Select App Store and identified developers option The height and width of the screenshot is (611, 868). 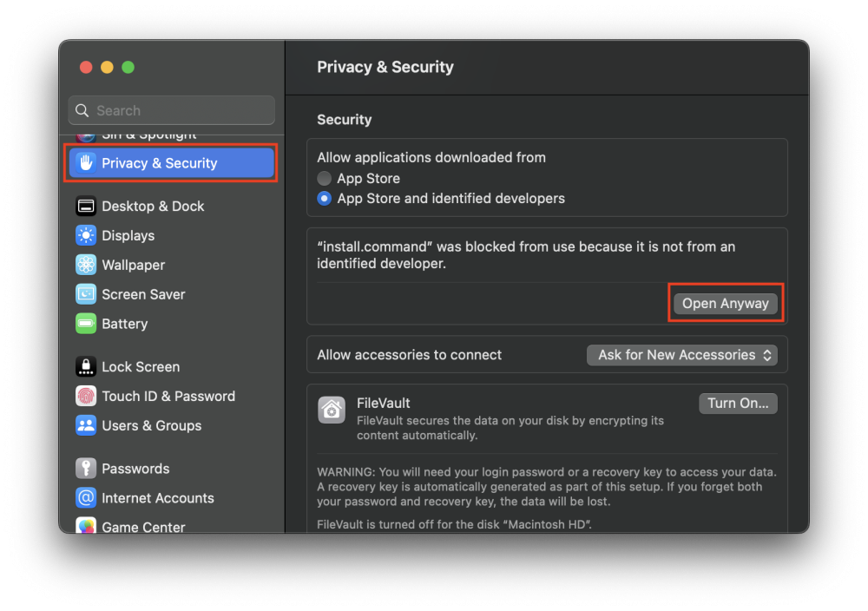click(x=325, y=199)
